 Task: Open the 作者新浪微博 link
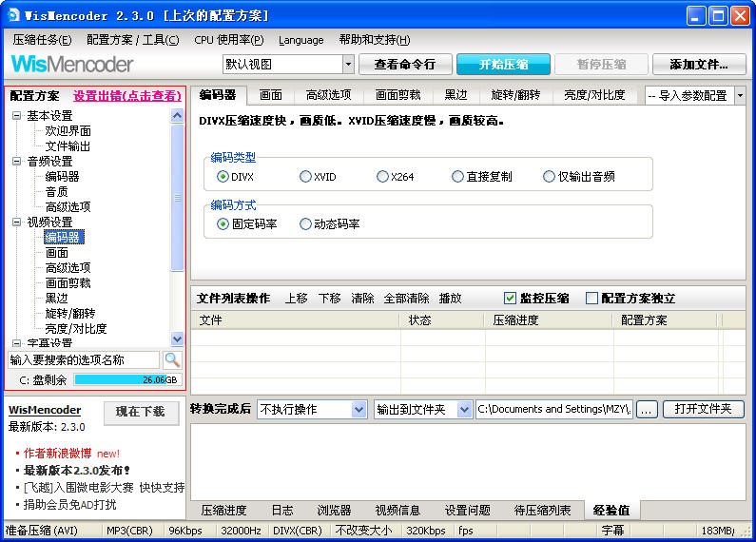point(57,454)
